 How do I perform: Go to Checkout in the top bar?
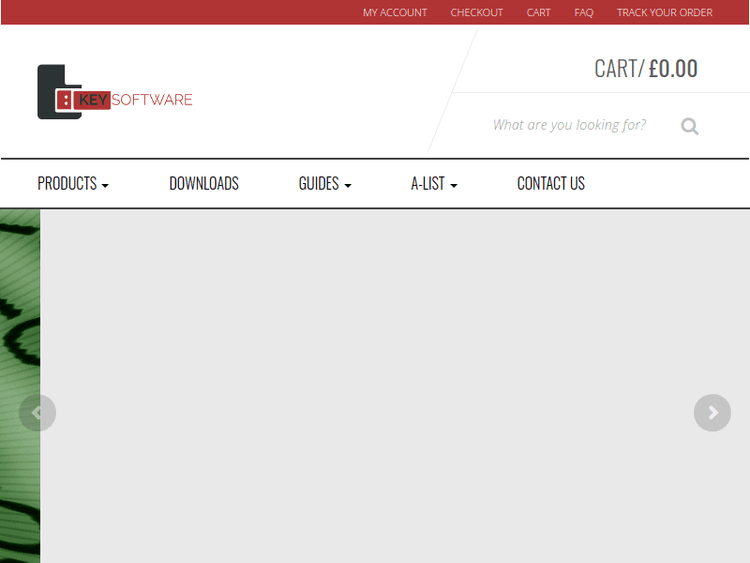click(x=477, y=13)
